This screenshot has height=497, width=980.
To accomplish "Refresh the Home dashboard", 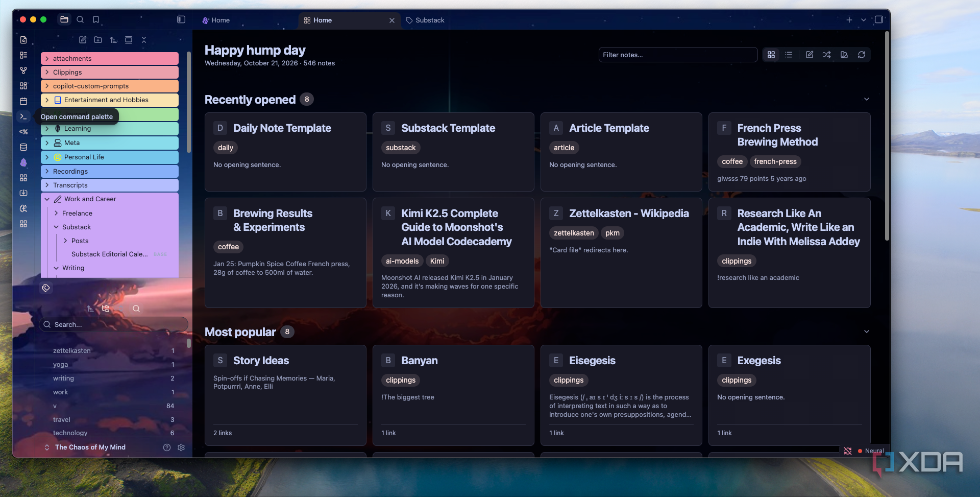I will tap(862, 55).
